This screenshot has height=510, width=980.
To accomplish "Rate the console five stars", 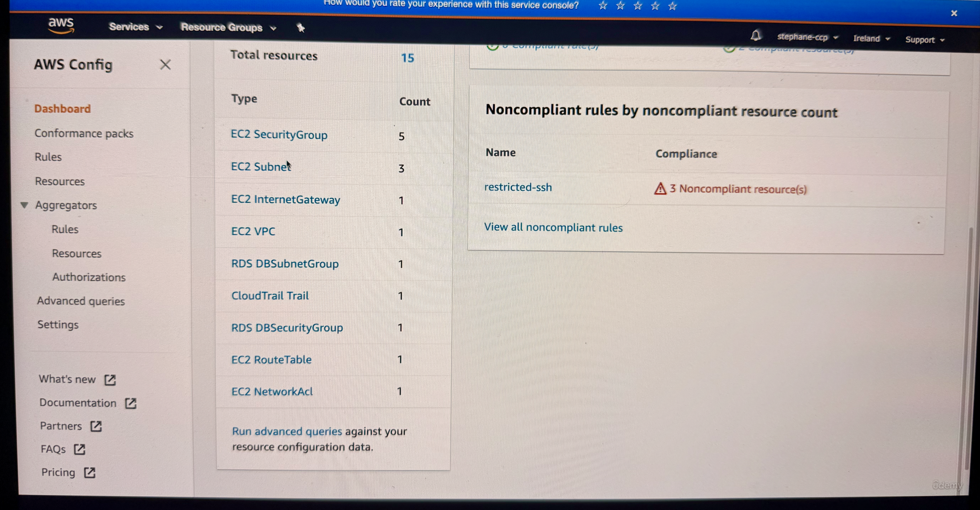I will point(673,6).
